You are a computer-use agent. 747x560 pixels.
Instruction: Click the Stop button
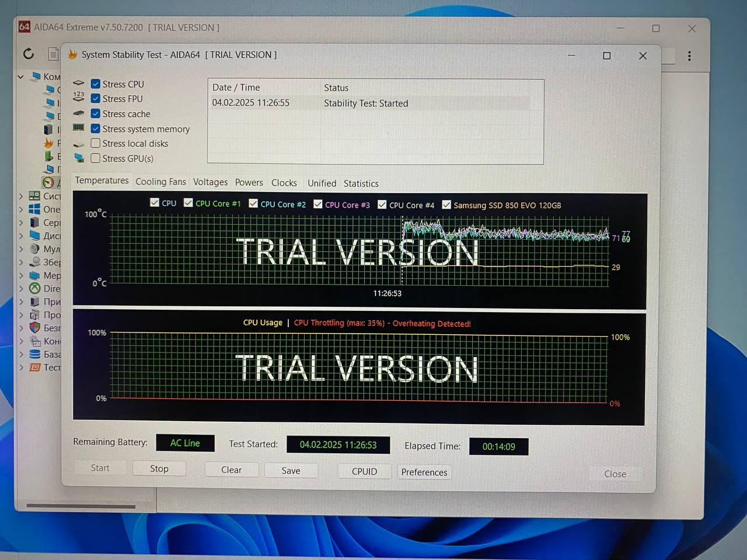click(159, 468)
